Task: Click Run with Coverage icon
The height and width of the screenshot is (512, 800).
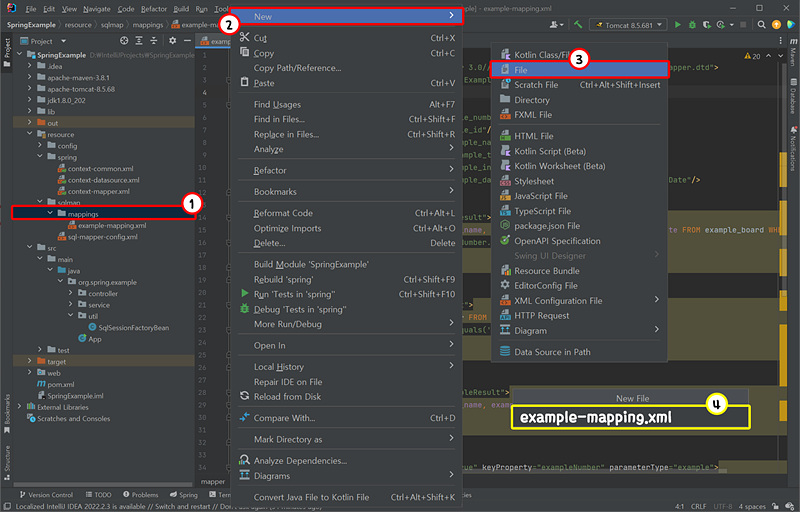Action: coord(707,24)
